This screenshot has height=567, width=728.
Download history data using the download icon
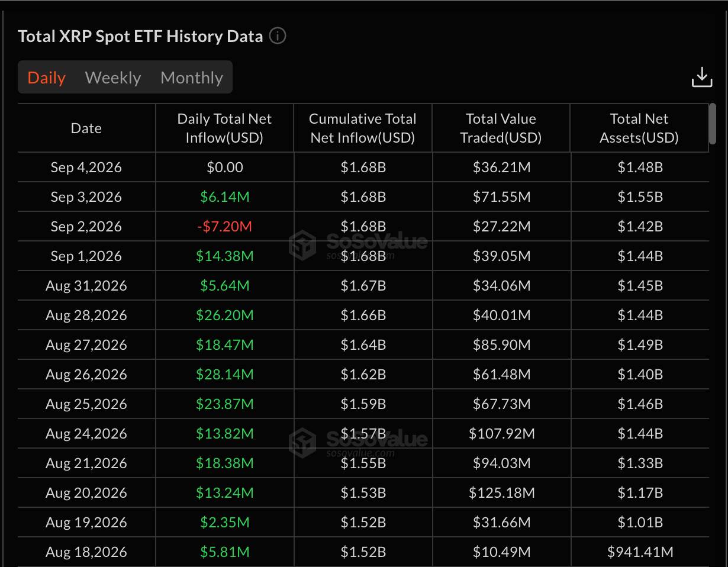click(x=702, y=77)
